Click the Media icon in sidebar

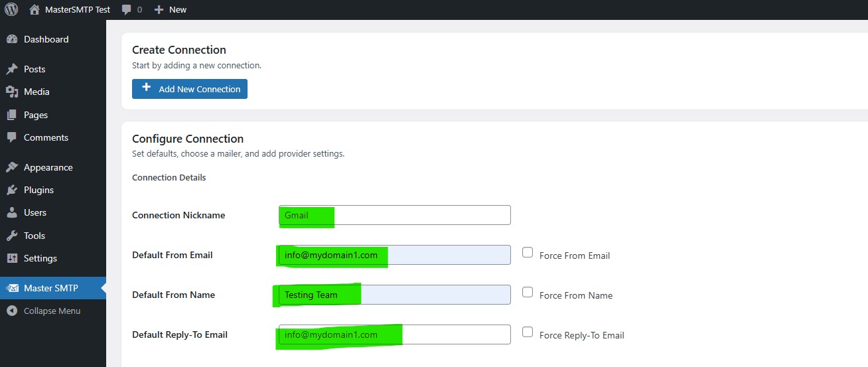click(11, 92)
